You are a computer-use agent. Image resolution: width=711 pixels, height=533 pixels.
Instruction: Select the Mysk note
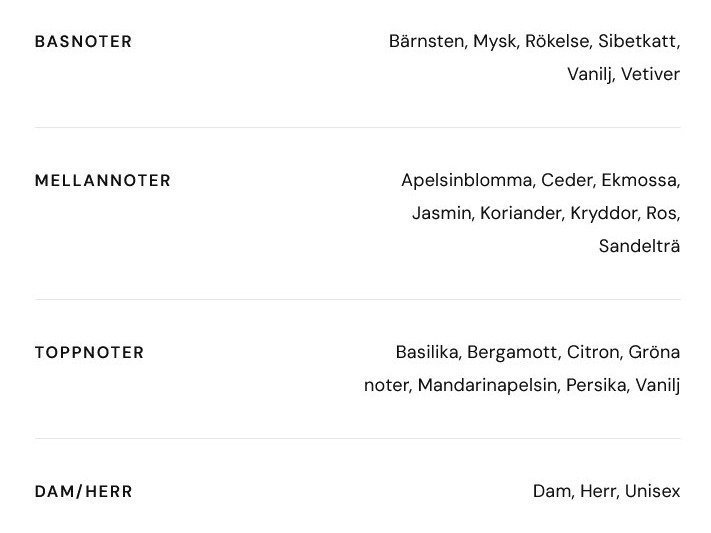click(x=495, y=42)
